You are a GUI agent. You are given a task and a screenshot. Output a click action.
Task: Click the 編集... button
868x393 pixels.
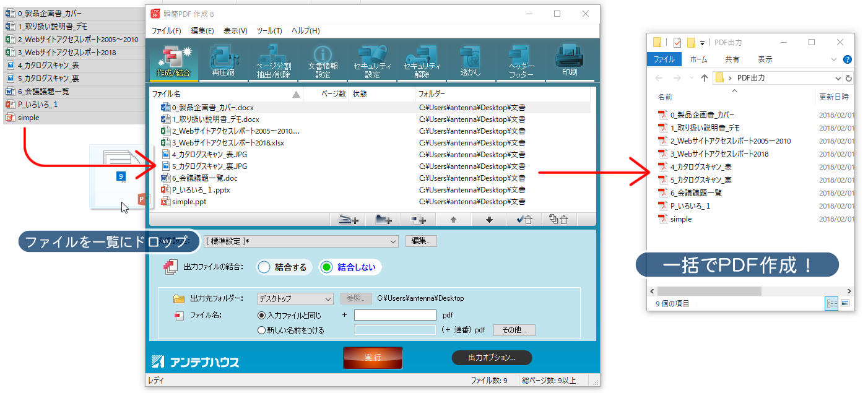coord(422,241)
